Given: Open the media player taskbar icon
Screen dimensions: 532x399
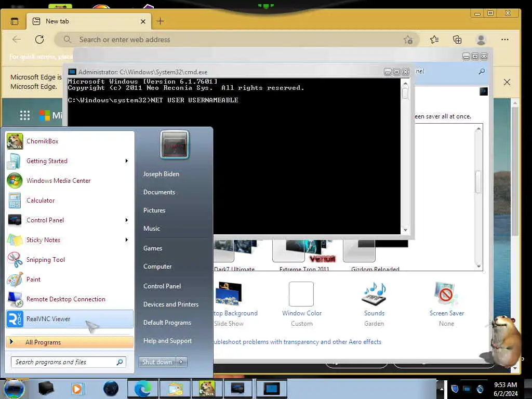Looking at the screenshot, I should point(77,389).
